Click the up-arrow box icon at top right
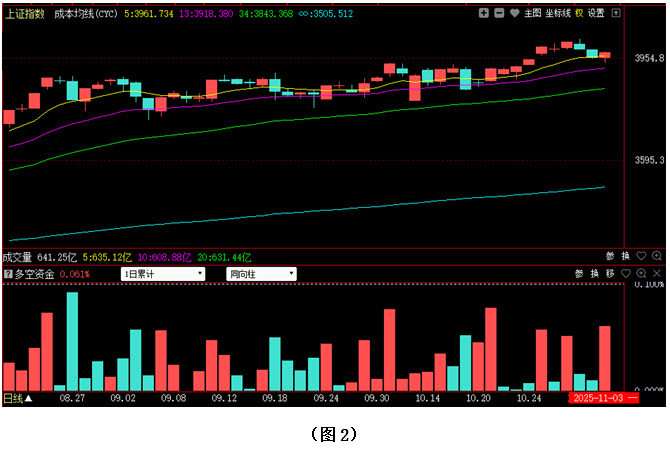The width and height of the screenshot is (670, 456). tap(615, 13)
